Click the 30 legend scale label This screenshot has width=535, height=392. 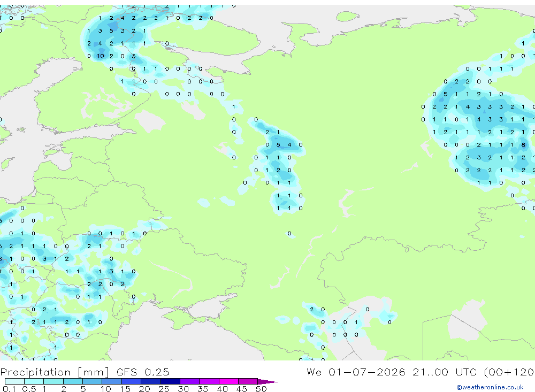[x=183, y=389]
